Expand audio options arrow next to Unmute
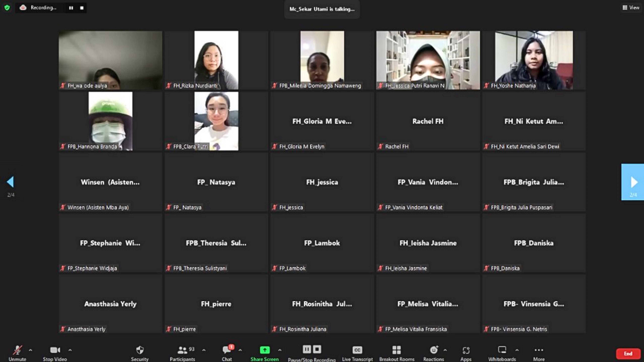This screenshot has height=362, width=644. tap(30, 350)
